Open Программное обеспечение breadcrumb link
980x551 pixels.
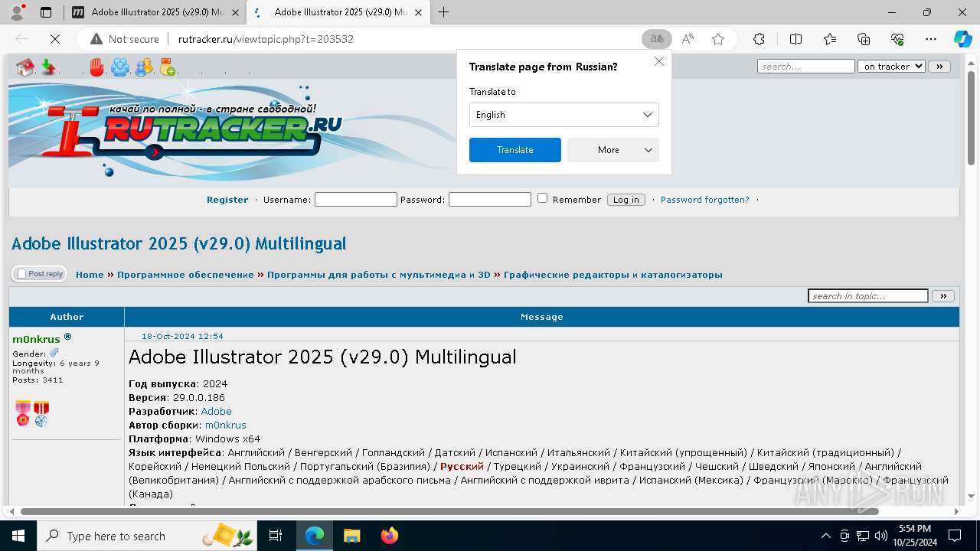185,275
